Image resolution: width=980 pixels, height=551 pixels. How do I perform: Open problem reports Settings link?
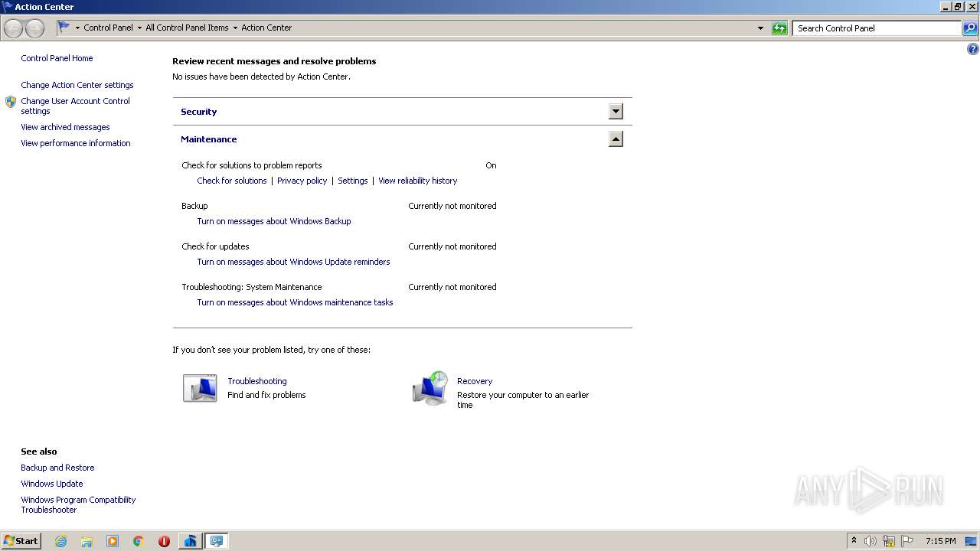click(353, 181)
